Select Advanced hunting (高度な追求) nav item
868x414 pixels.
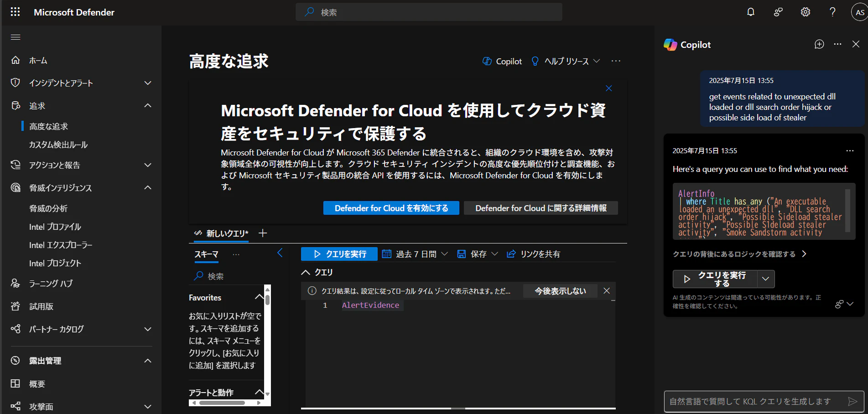point(49,126)
